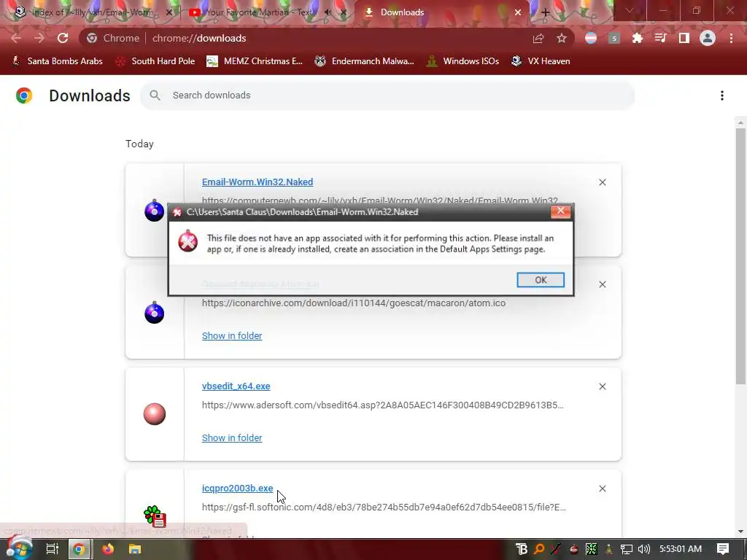Open the Extensions puzzle menu
Image resolution: width=747 pixels, height=560 pixels.
point(638,38)
